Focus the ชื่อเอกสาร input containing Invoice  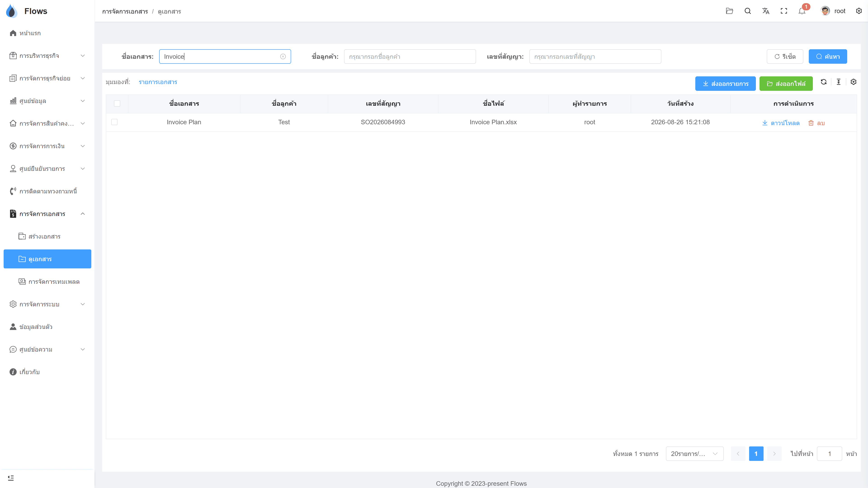coord(225,56)
